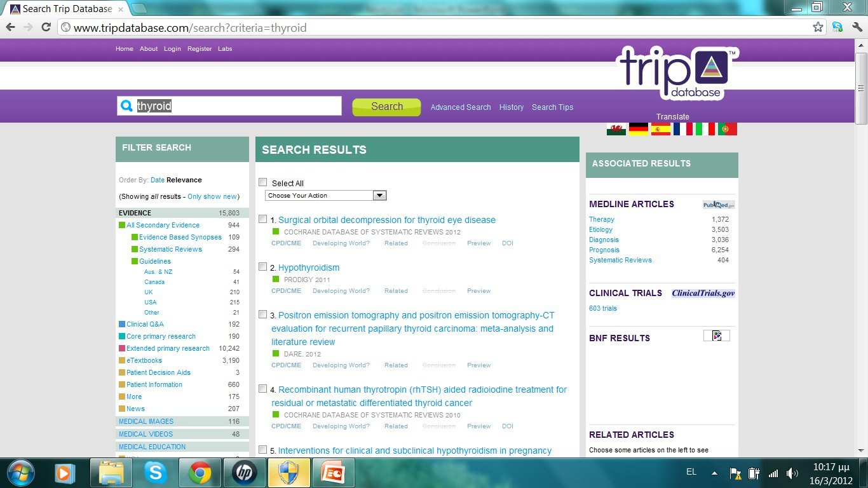Image resolution: width=868 pixels, height=488 pixels.
Task: Open the Choose Your Action dropdown
Action: 326,195
